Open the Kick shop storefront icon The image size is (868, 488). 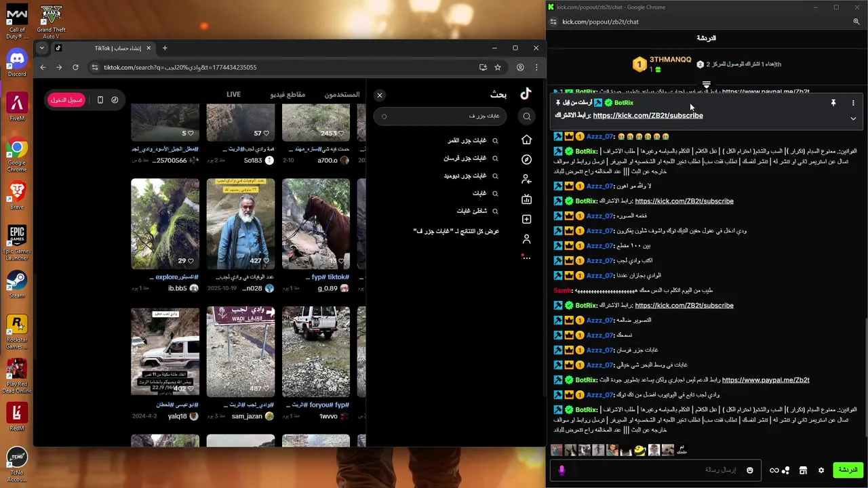803,470
